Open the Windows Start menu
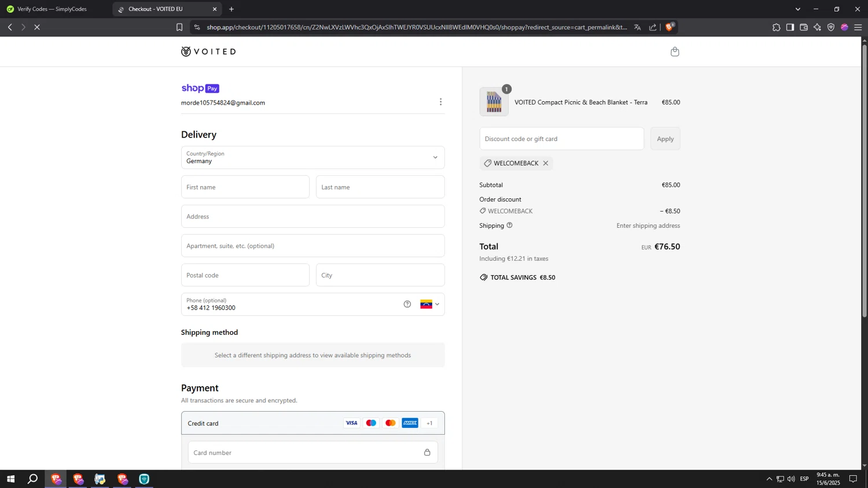868x488 pixels. (10, 479)
